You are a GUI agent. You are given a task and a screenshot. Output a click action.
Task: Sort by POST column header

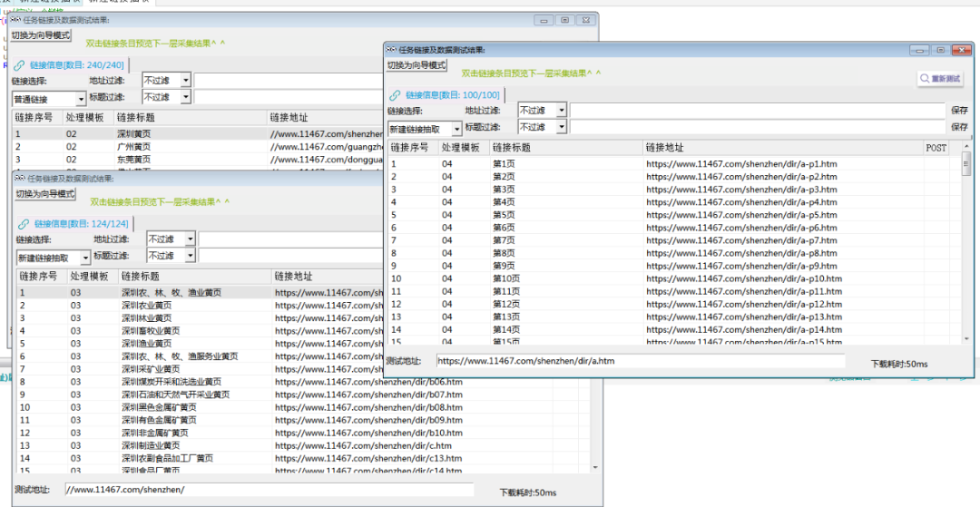pyautogui.click(x=936, y=148)
